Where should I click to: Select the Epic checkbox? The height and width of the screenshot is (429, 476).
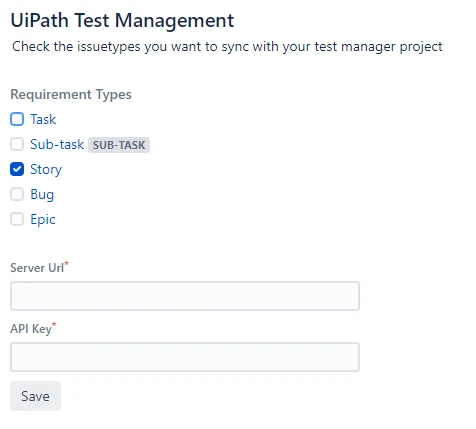tap(17, 219)
